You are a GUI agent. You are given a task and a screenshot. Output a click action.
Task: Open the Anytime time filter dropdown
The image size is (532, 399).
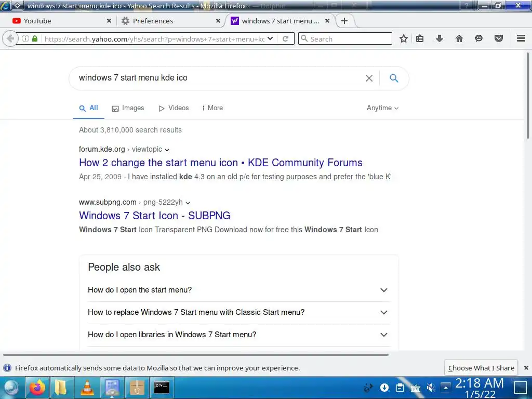[x=382, y=108]
